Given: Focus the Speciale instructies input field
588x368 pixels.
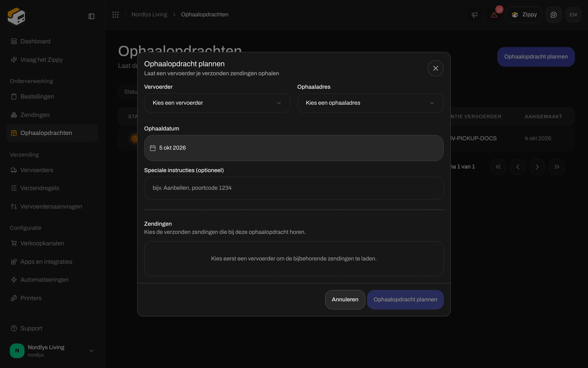Looking at the screenshot, I should click(294, 188).
